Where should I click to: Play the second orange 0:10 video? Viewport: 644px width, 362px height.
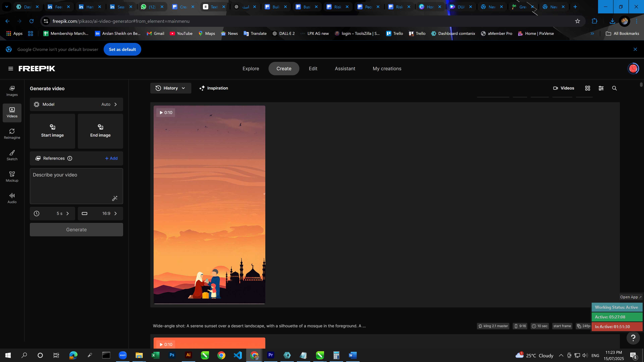click(209, 343)
